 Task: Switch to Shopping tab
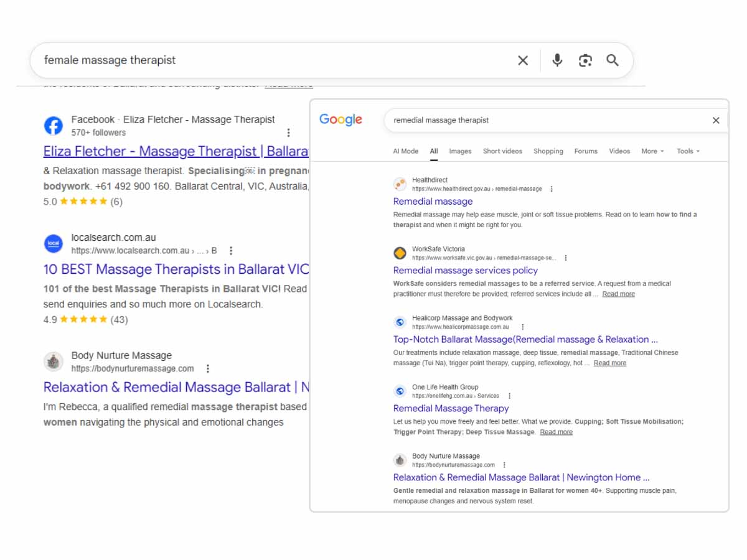point(548,151)
